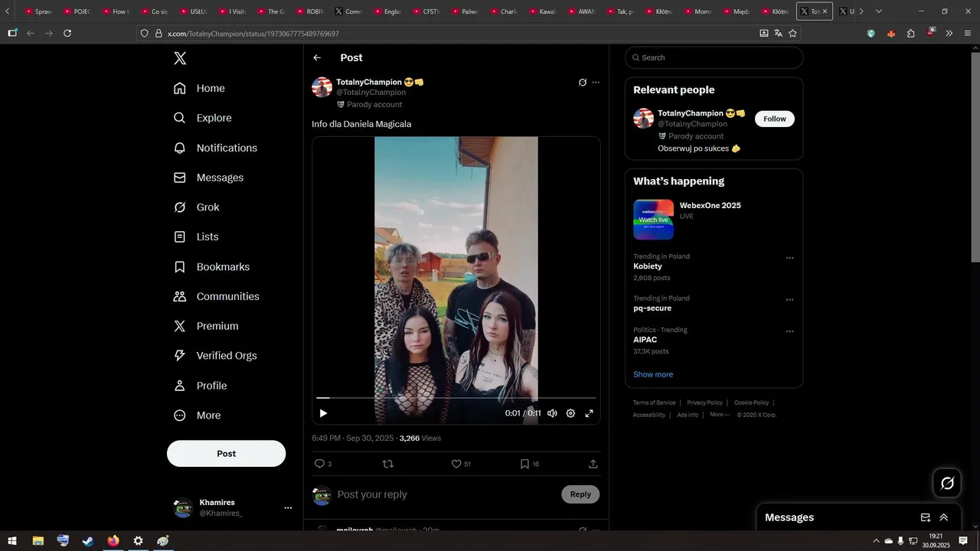Viewport: 980px width, 551px height.
Task: Go back with the Post arrow
Action: 317,58
